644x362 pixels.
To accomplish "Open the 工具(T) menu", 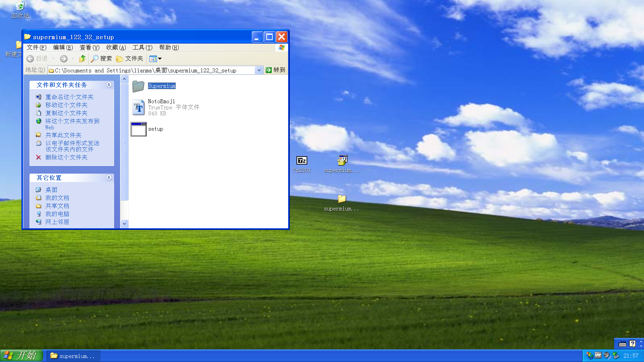I will [142, 48].
